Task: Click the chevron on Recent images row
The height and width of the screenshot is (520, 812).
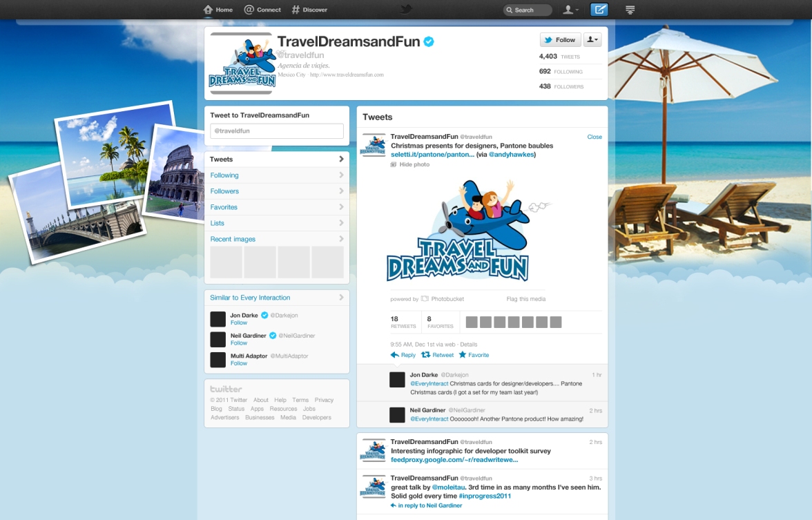Action: coord(341,239)
